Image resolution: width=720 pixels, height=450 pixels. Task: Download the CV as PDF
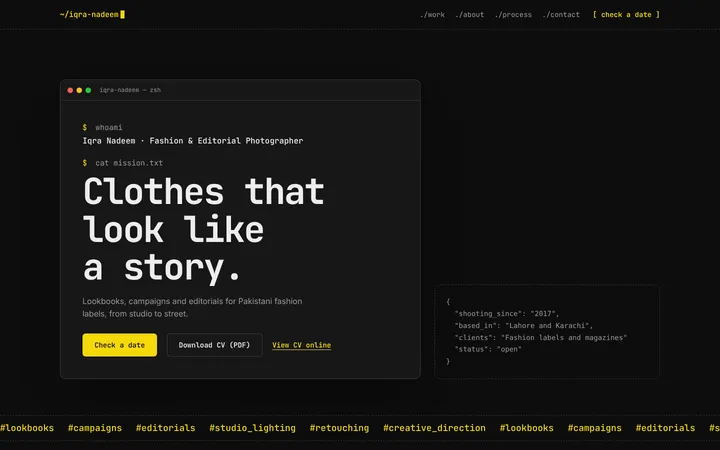214,345
